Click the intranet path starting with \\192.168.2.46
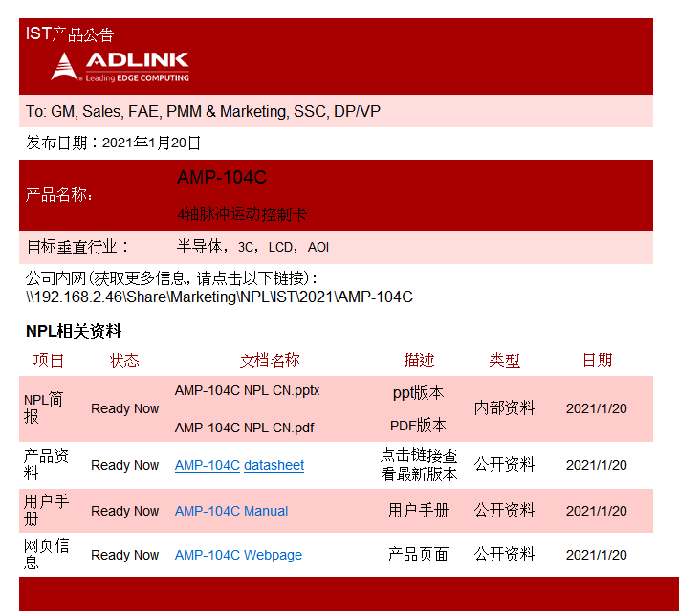The image size is (679, 616). point(219,297)
